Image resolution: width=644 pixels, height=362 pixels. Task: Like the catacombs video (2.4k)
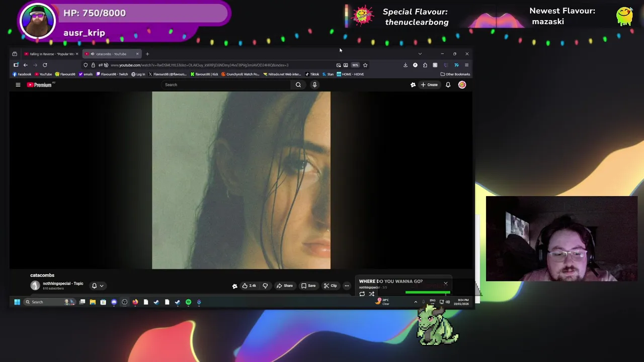[249, 286]
